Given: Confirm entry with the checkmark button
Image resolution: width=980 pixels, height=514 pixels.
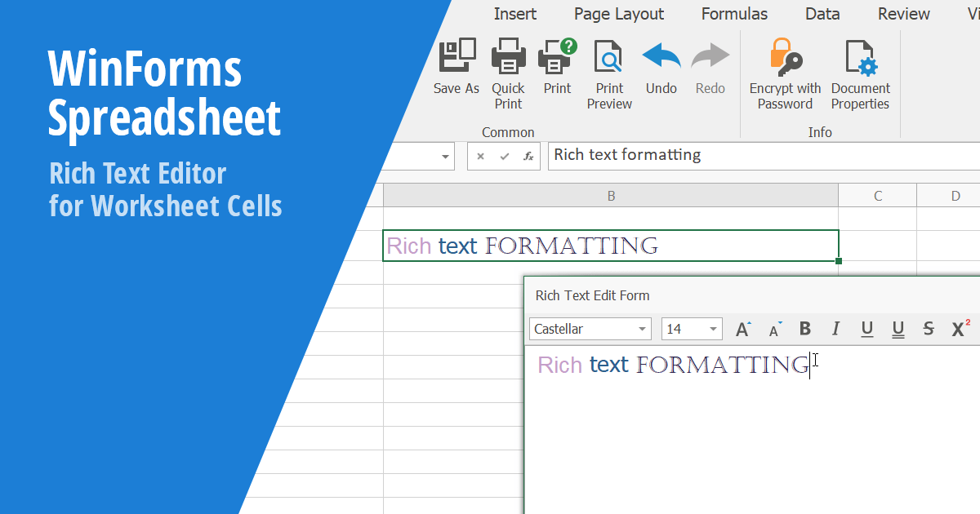Looking at the screenshot, I should point(504,156).
